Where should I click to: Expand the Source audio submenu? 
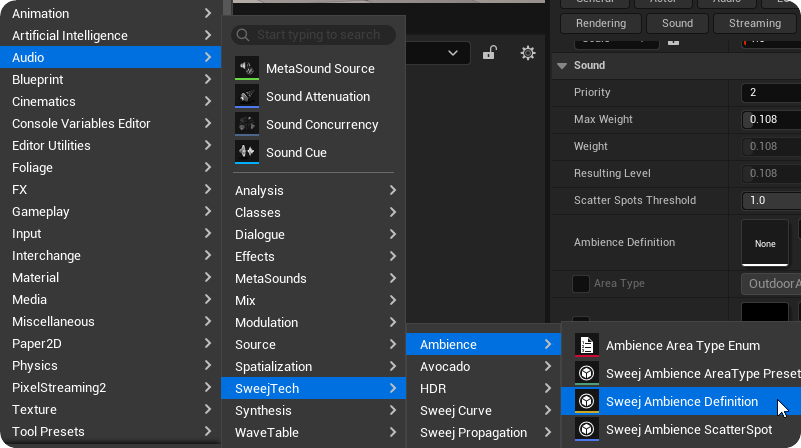tap(313, 344)
